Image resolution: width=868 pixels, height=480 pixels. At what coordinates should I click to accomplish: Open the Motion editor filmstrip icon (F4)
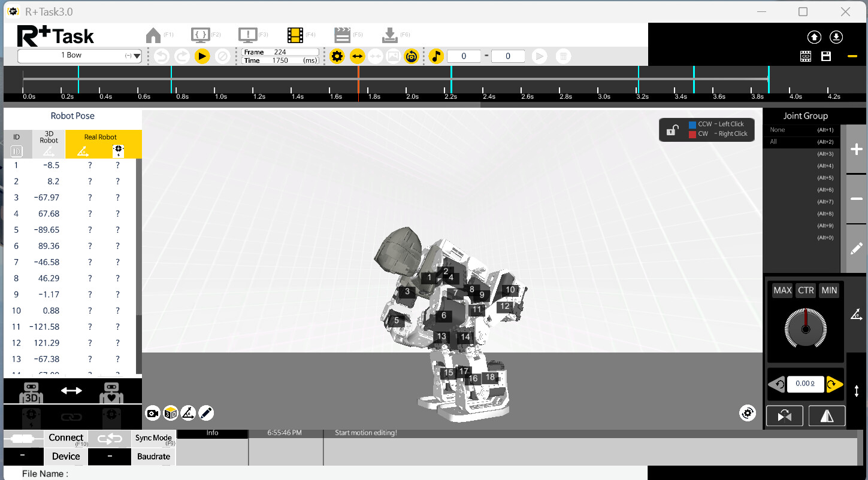[x=295, y=35]
